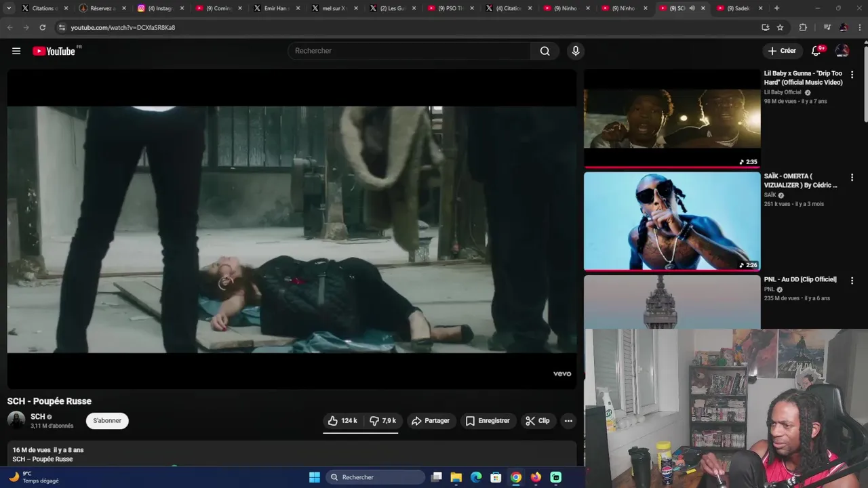Open options for Lil Baby x Gunna video

click(x=852, y=75)
